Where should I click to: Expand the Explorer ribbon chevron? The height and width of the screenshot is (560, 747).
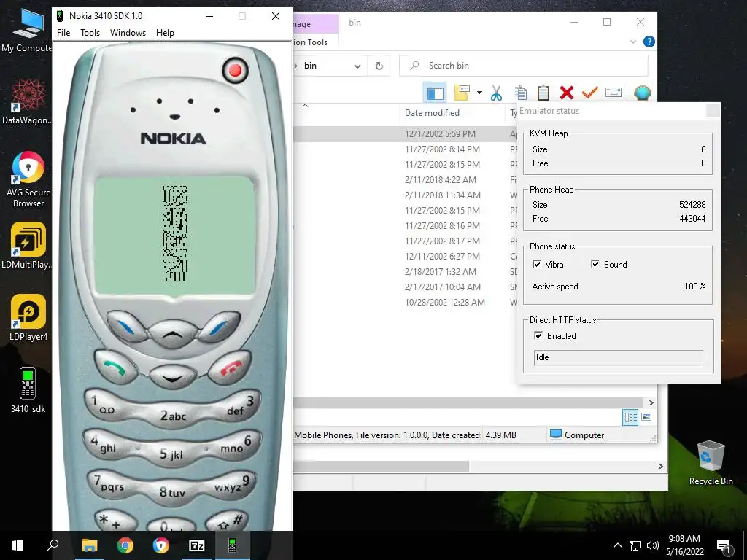pos(632,42)
